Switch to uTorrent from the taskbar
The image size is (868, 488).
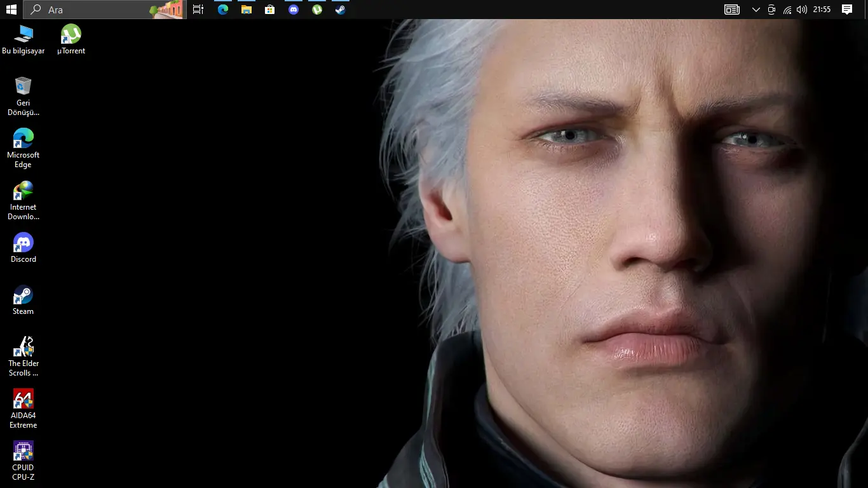pos(317,10)
